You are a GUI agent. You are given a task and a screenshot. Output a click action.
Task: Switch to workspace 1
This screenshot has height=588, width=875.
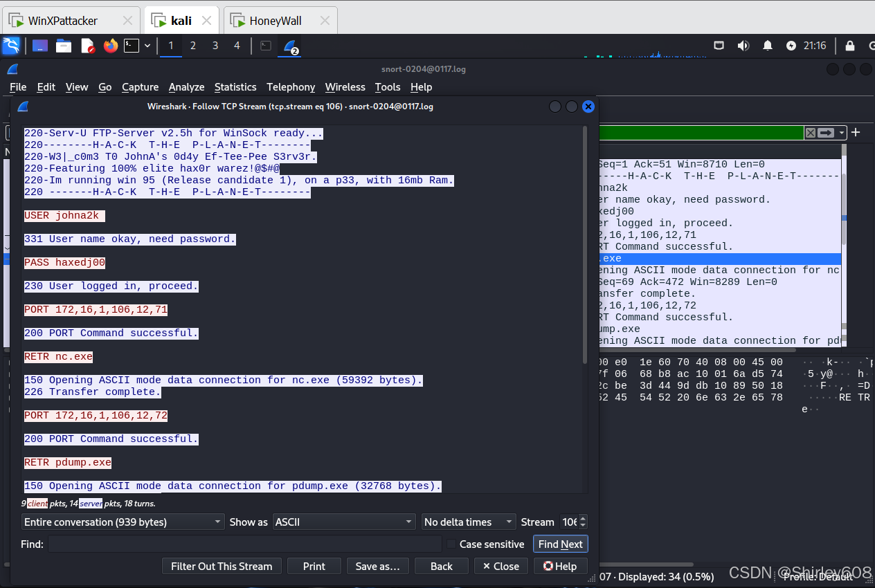click(x=171, y=46)
